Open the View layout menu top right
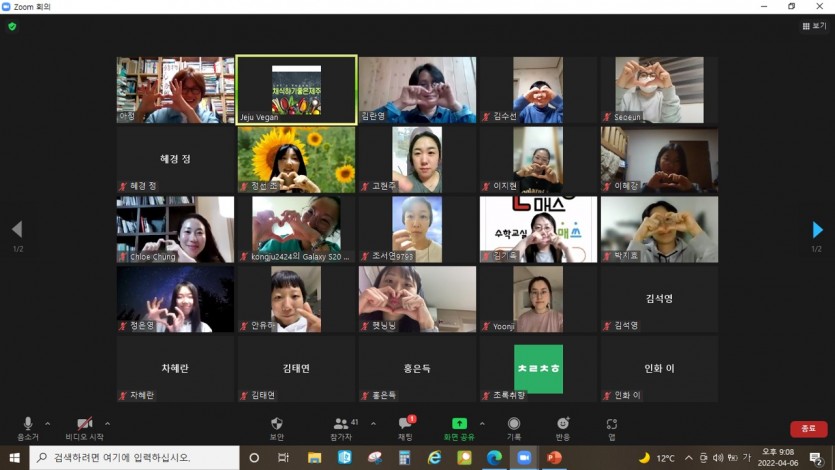This screenshot has width=835, height=470. tap(814, 26)
